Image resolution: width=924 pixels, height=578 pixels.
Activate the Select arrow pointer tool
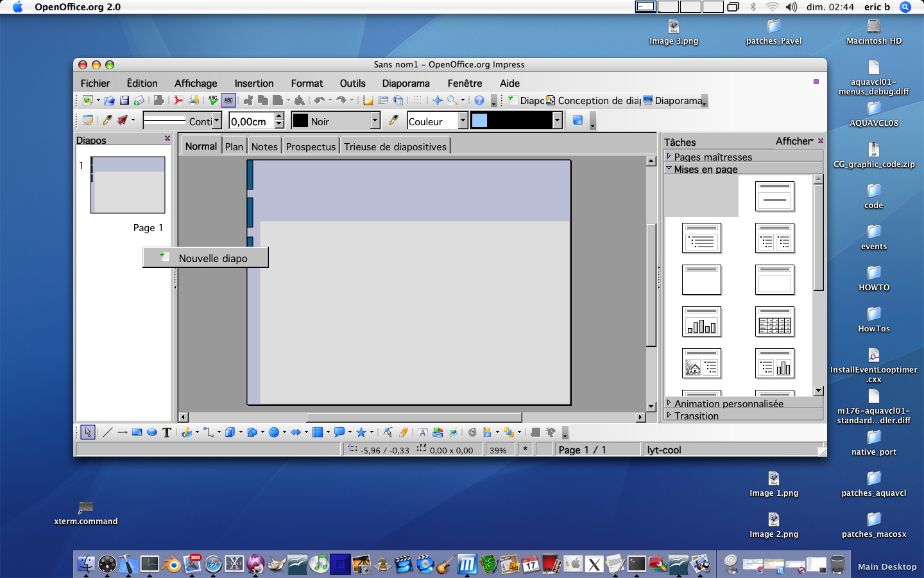(88, 432)
